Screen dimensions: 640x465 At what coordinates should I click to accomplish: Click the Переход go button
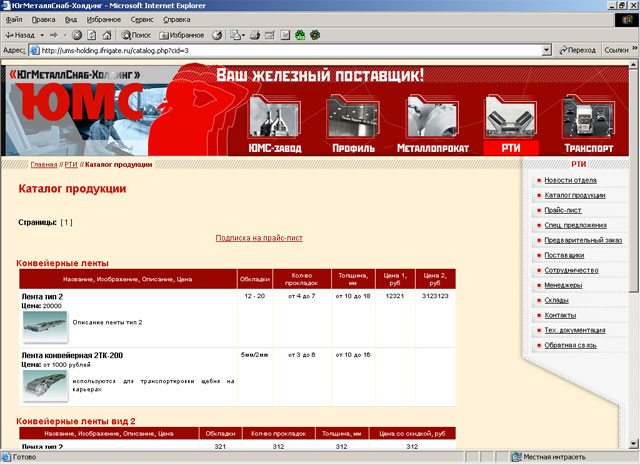577,50
